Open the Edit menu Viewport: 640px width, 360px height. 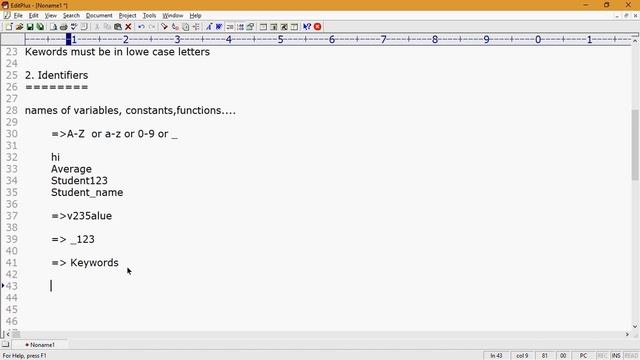(x=33, y=16)
